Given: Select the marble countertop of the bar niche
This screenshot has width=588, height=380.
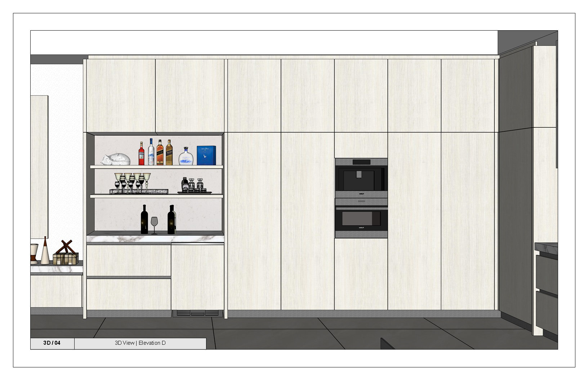Looking at the screenshot, I should click(155, 238).
